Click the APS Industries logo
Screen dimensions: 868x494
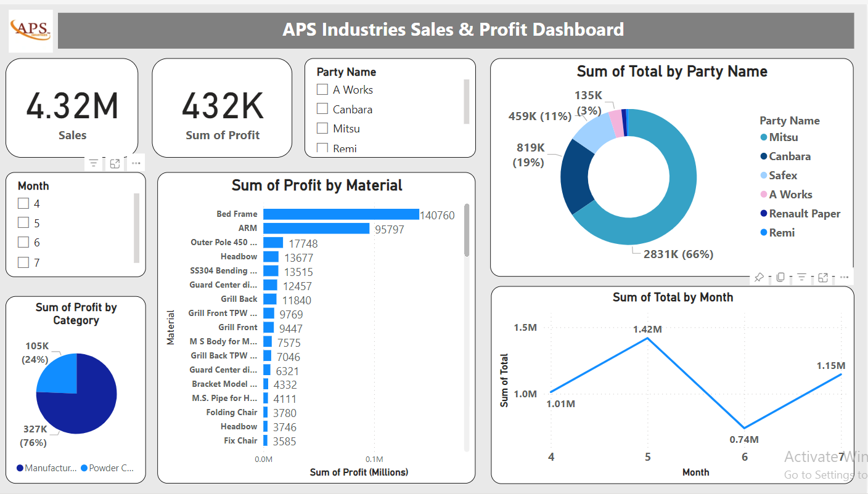tap(30, 30)
